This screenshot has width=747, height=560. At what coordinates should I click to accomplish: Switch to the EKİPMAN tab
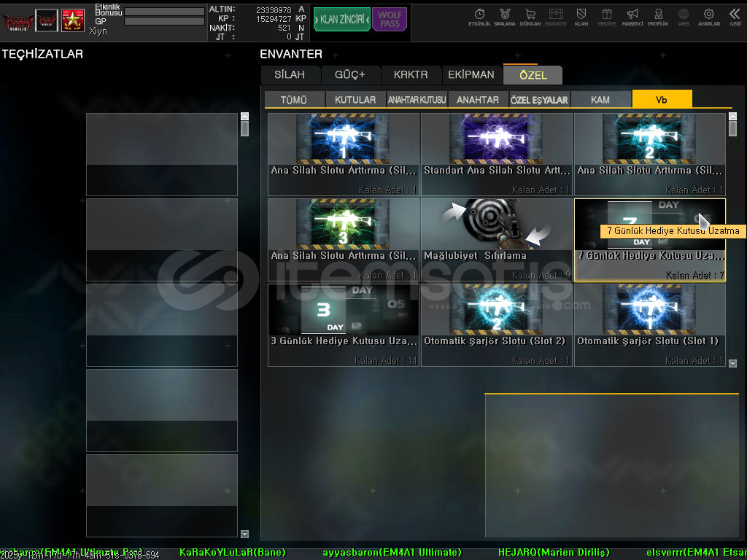(x=471, y=74)
